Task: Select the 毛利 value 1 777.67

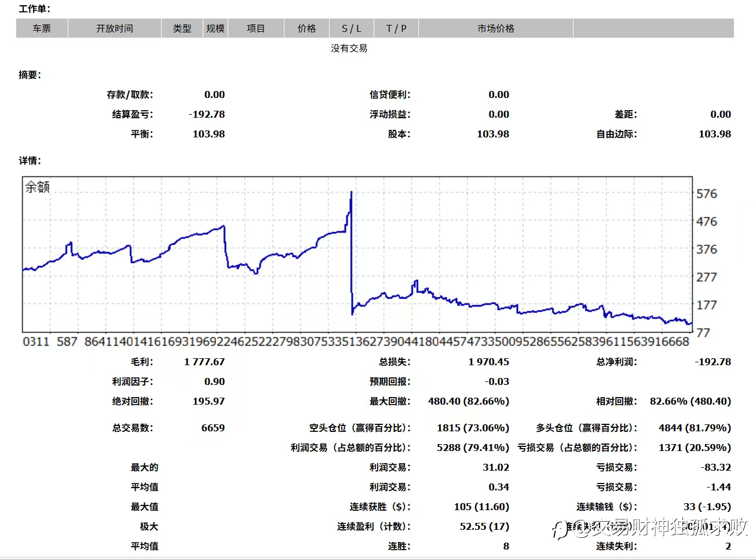Action: pos(204,362)
